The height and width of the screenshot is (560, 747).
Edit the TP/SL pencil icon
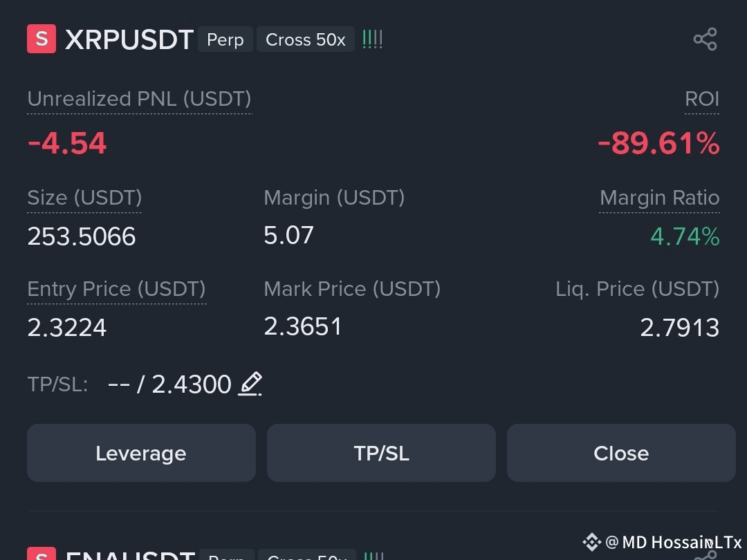coord(250,384)
